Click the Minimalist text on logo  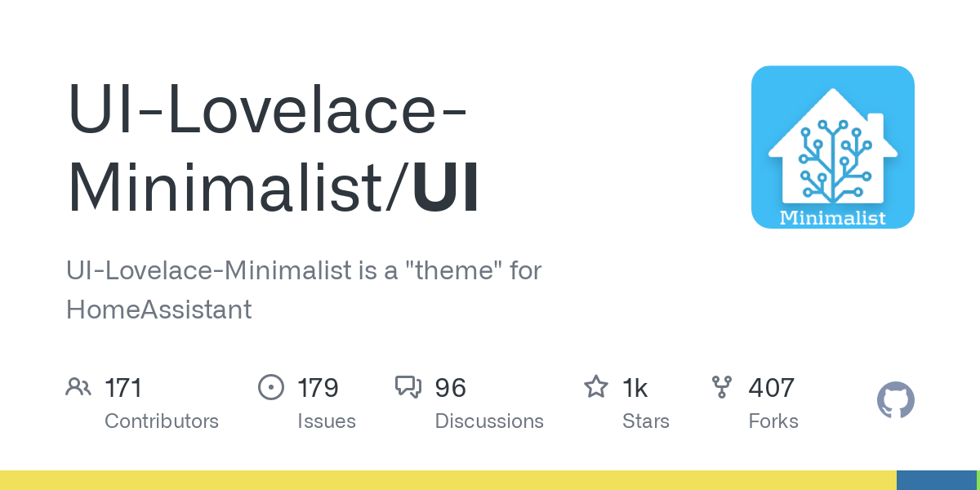click(x=833, y=217)
